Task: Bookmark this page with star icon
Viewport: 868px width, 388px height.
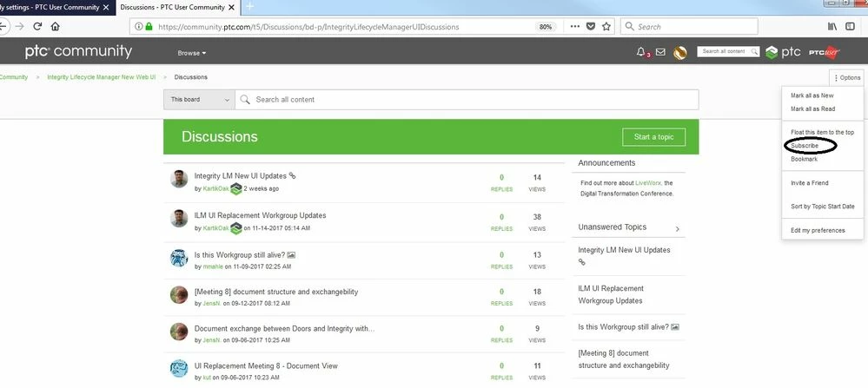Action: point(606,27)
